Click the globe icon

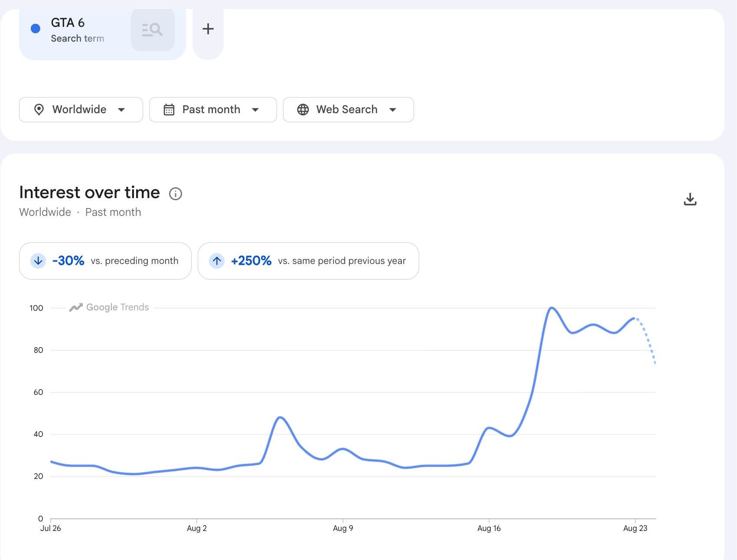[x=303, y=110]
